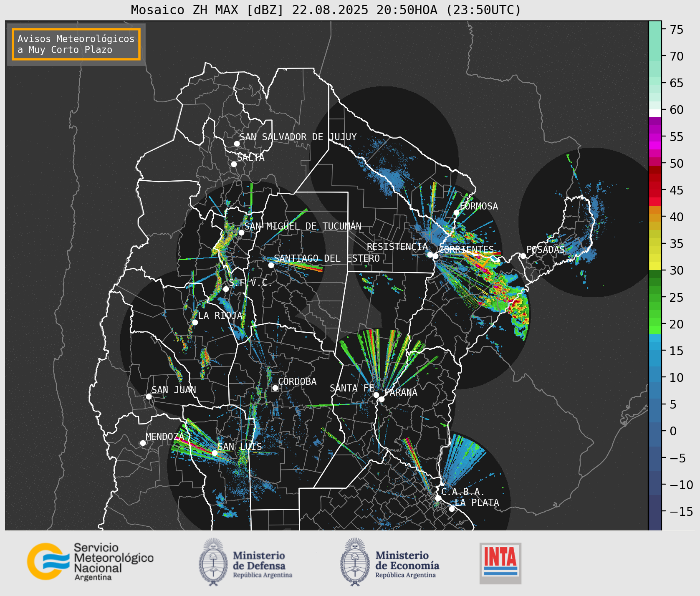The image size is (700, 596).
Task: Click the SAN SALVADOR DE JUJUY label
Action: [x=298, y=137]
